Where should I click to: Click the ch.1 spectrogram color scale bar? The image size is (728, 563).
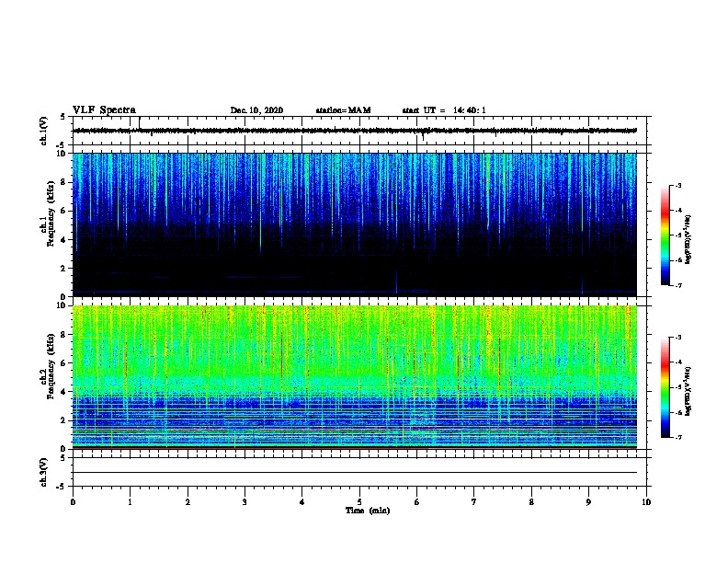click(665, 236)
